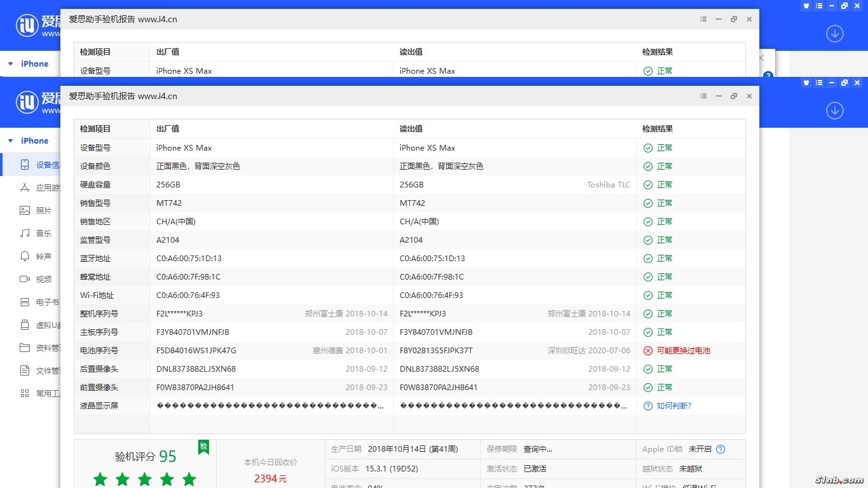Open list menu icon in back report dialog
Image resolution: width=868 pixels, height=488 pixels.
[x=703, y=19]
